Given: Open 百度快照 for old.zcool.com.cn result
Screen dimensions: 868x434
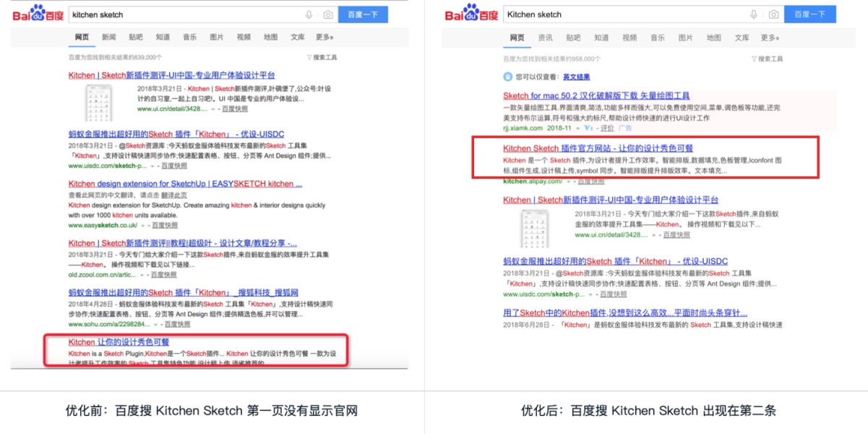Looking at the screenshot, I should 163,275.
